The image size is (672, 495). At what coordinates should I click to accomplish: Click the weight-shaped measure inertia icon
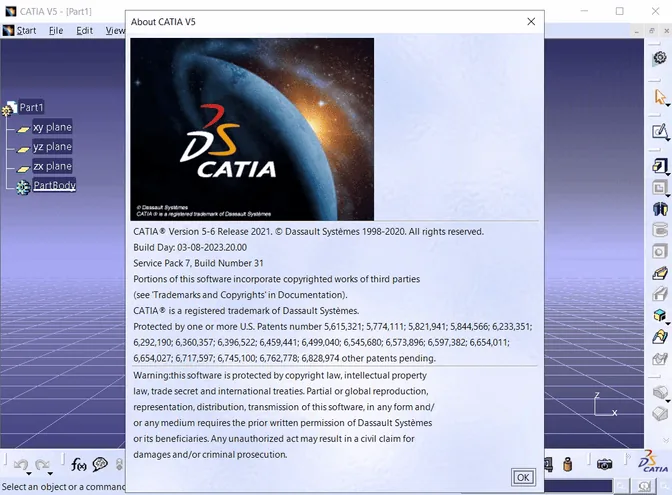coord(567,464)
